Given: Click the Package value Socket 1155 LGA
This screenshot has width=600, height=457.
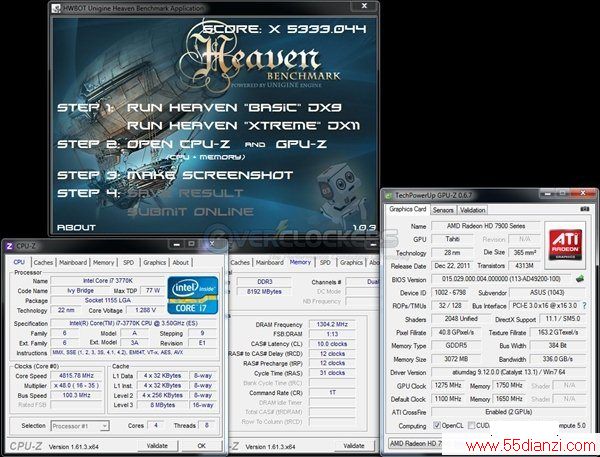Looking at the screenshot, I should pyautogui.click(x=108, y=300).
